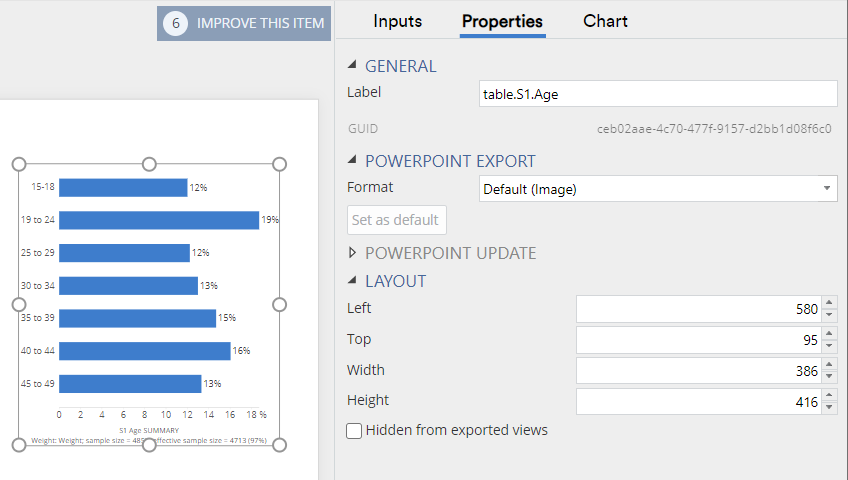
Task: Decrease the Top value with down arrow
Action: tap(829, 346)
